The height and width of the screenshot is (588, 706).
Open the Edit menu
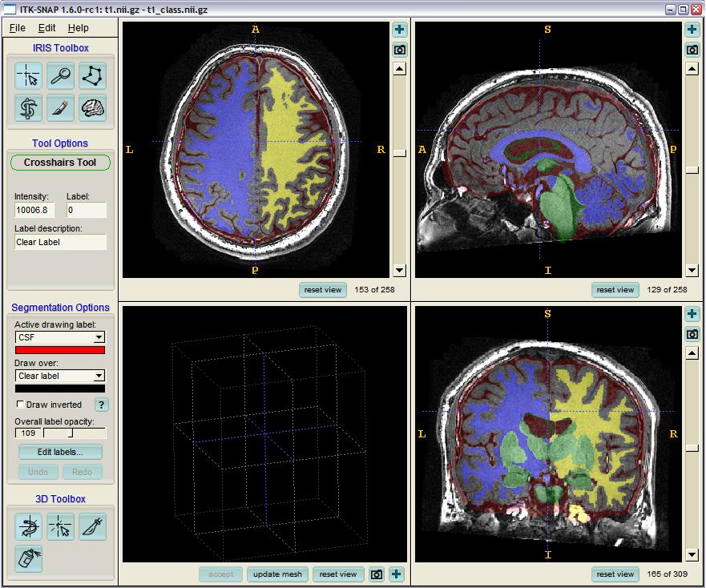coord(46,28)
